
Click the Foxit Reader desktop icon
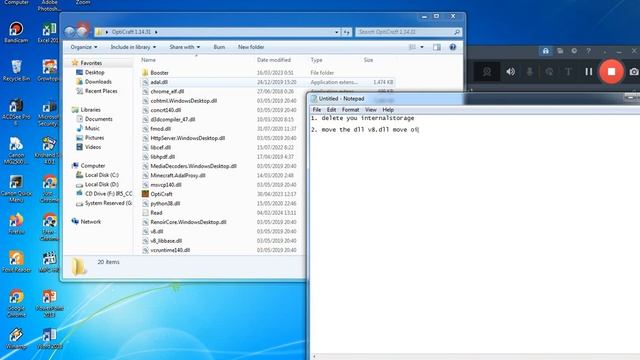pos(16,262)
